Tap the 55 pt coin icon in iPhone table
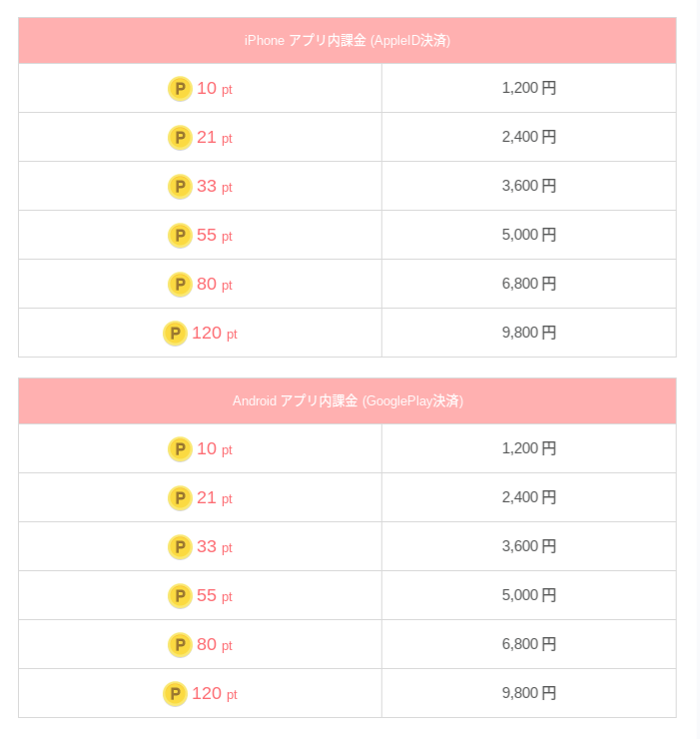This screenshot has width=700, height=739. [x=180, y=236]
